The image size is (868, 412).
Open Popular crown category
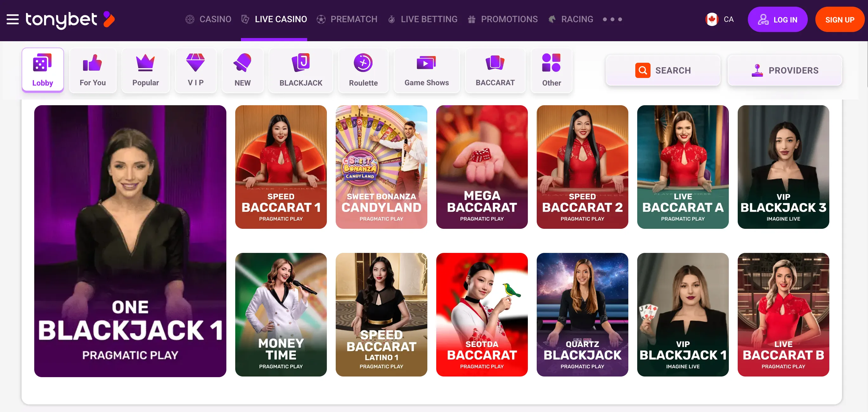point(146,70)
